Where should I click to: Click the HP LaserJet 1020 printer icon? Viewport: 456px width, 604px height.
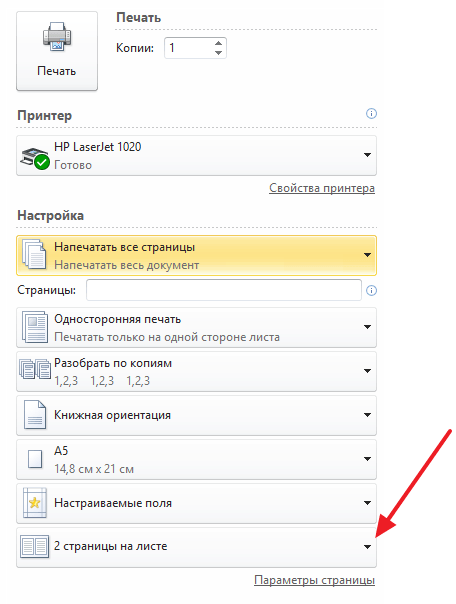(35, 158)
